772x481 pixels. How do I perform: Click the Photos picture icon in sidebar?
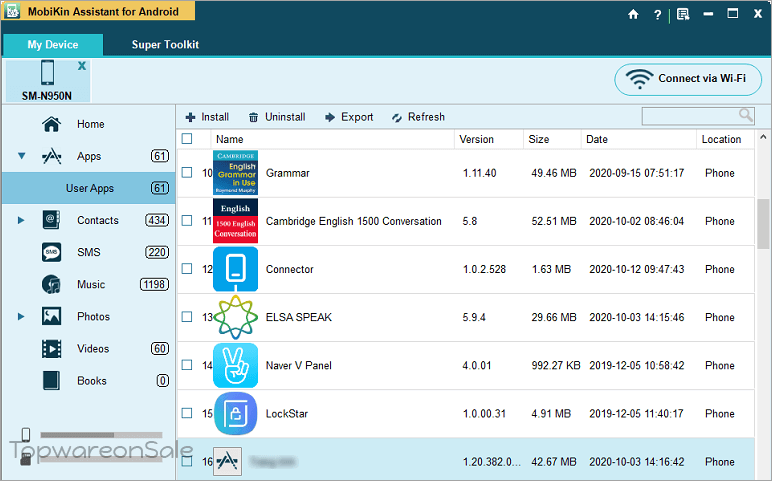(x=52, y=316)
